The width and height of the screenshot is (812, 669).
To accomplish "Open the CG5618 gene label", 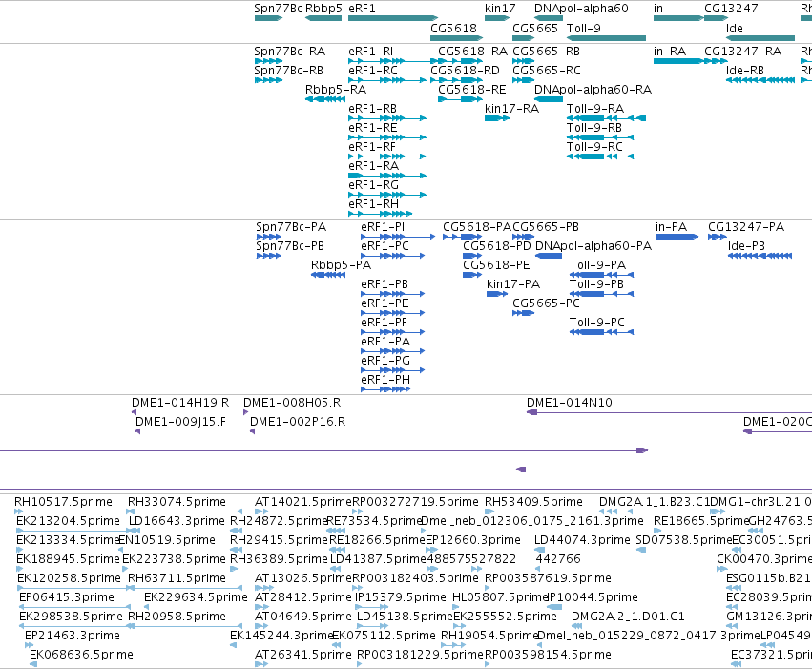I will coord(453,28).
